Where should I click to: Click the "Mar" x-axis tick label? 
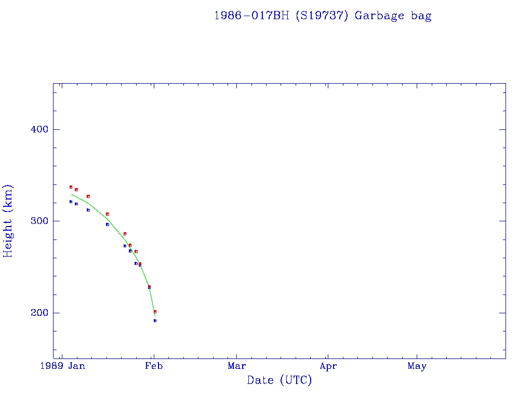click(237, 366)
